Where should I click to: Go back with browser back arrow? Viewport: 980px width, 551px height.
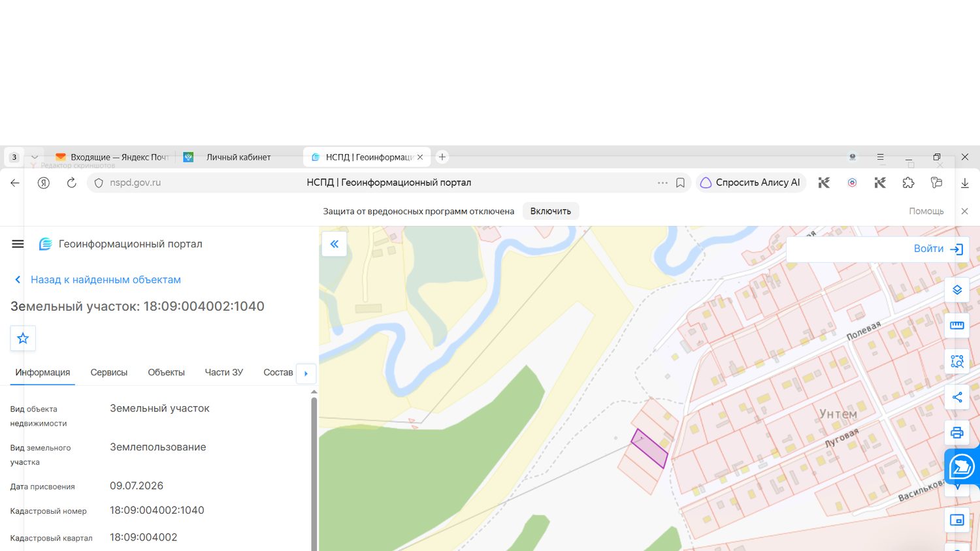(x=15, y=183)
